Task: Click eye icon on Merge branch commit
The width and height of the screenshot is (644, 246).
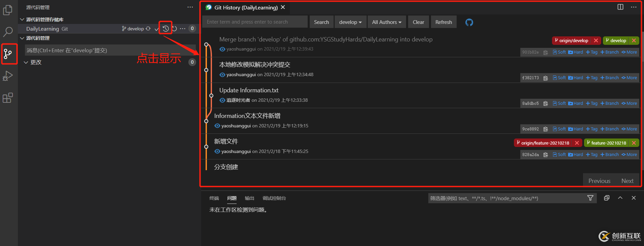Action: (222, 49)
